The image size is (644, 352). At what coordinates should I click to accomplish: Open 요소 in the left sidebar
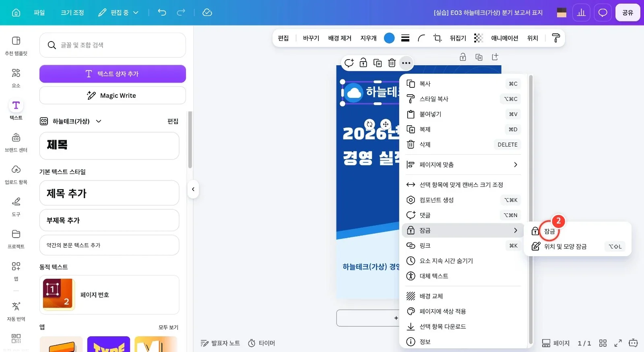coord(16,77)
